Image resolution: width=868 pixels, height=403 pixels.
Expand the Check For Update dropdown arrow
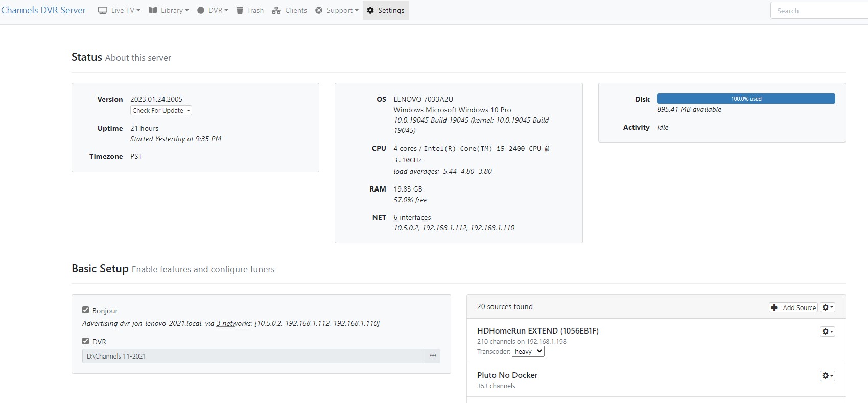tap(189, 110)
